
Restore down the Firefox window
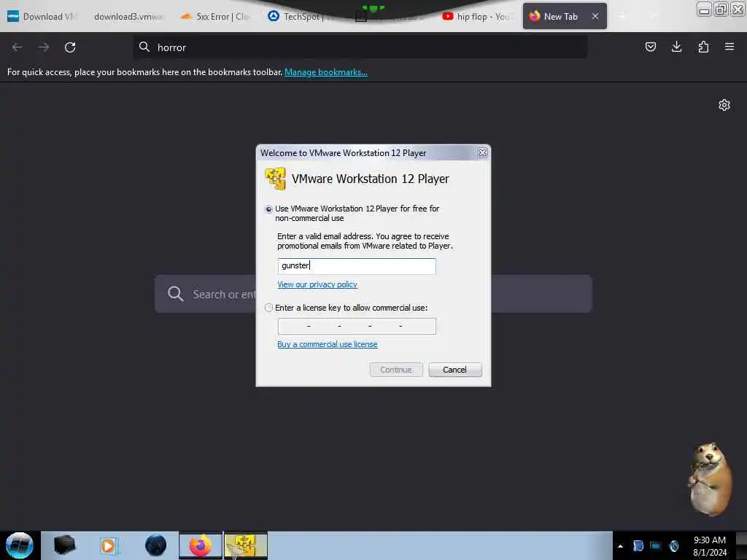[721, 9]
